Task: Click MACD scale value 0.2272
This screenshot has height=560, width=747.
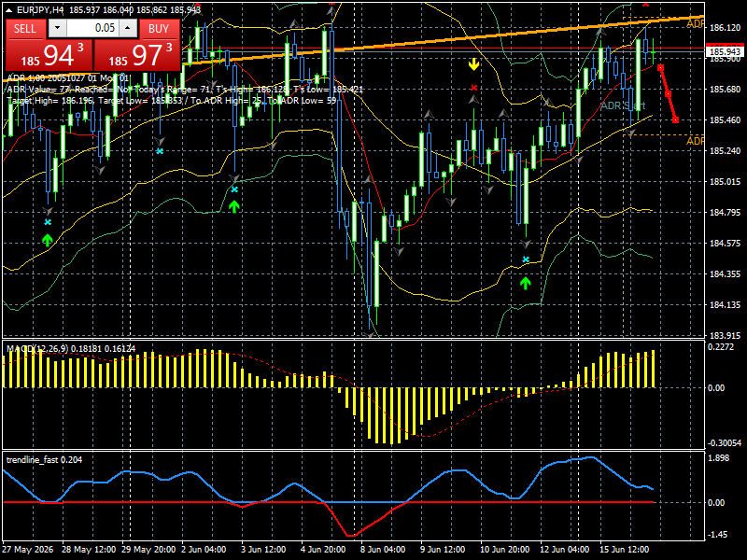Action: (x=721, y=346)
